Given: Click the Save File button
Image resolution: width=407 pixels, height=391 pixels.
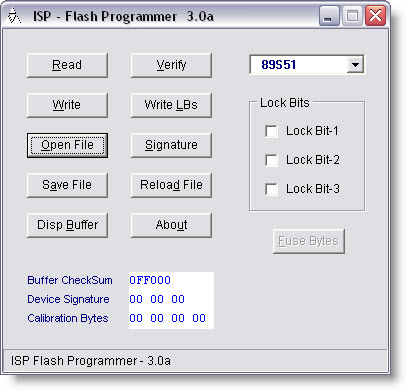Looking at the screenshot, I should point(67,185).
